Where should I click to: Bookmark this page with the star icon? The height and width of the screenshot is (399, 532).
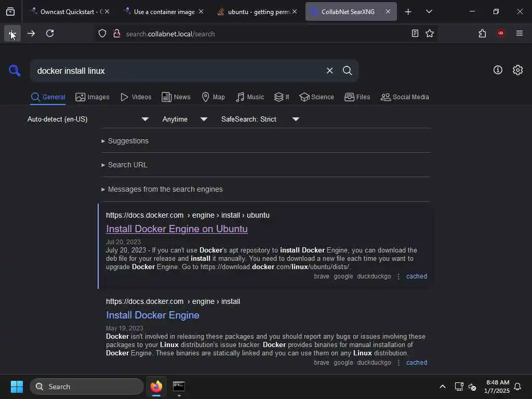click(x=430, y=33)
